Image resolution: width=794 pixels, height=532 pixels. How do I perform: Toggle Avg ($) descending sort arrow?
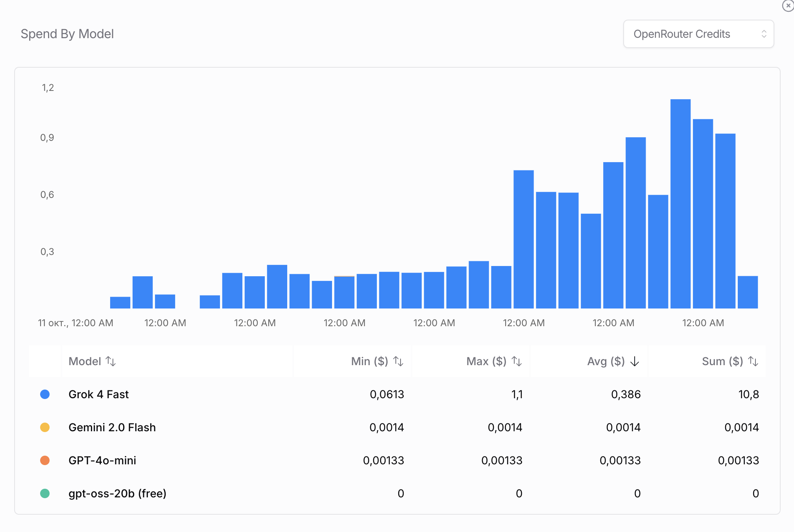(x=635, y=361)
